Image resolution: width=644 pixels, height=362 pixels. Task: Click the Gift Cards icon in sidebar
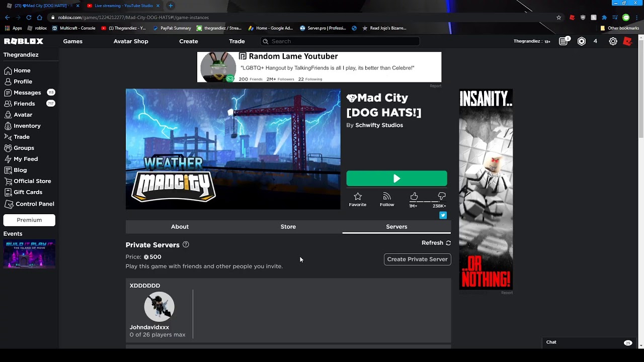pyautogui.click(x=8, y=192)
